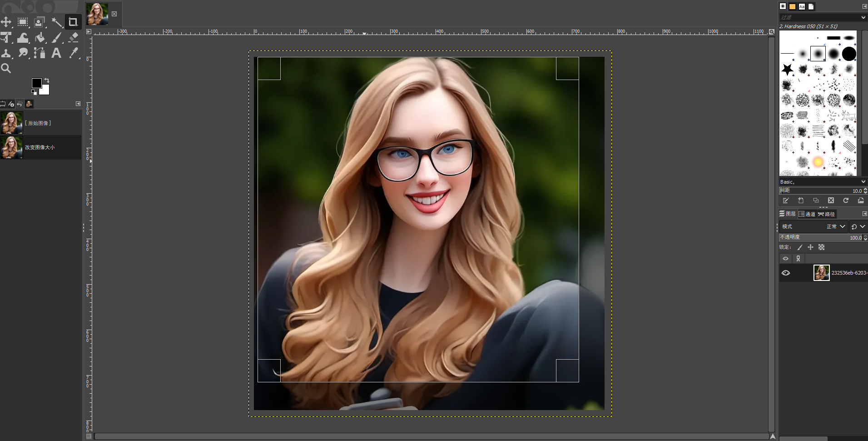Open the background color white swatch
868x441 pixels.
point(45,91)
